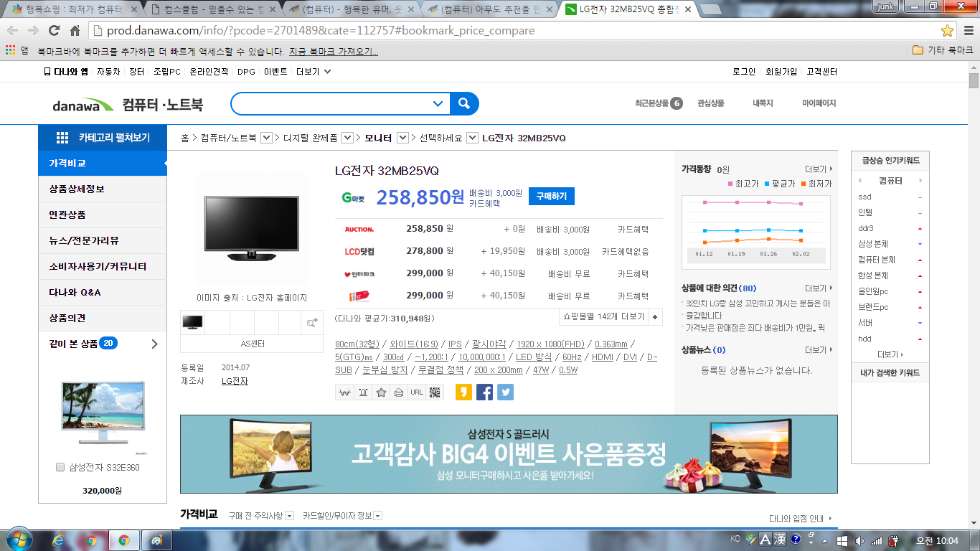Share the product on Twitter
This screenshot has height=551, width=980.
click(x=505, y=392)
